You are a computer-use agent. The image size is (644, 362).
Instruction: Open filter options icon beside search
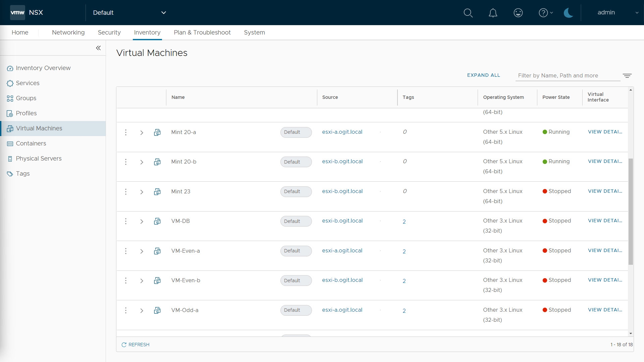click(x=627, y=76)
